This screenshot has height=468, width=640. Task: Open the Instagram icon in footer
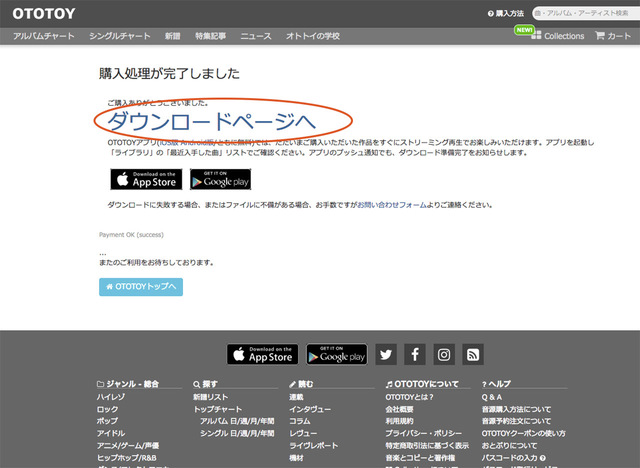pos(444,354)
